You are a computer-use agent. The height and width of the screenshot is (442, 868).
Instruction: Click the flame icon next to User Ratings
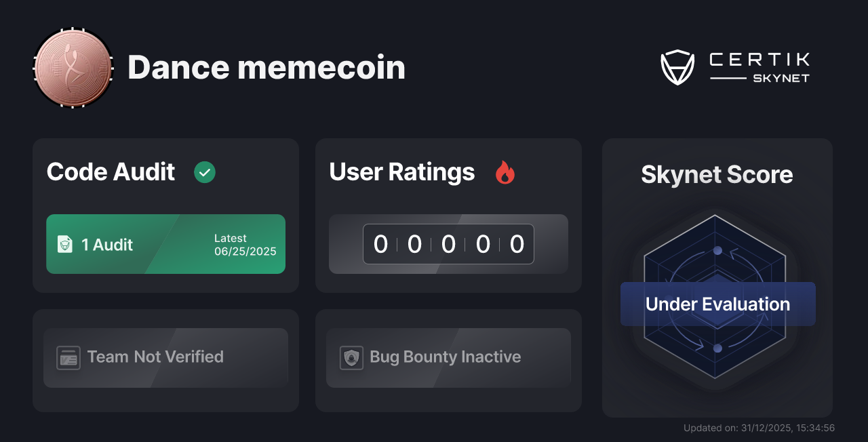click(x=505, y=173)
